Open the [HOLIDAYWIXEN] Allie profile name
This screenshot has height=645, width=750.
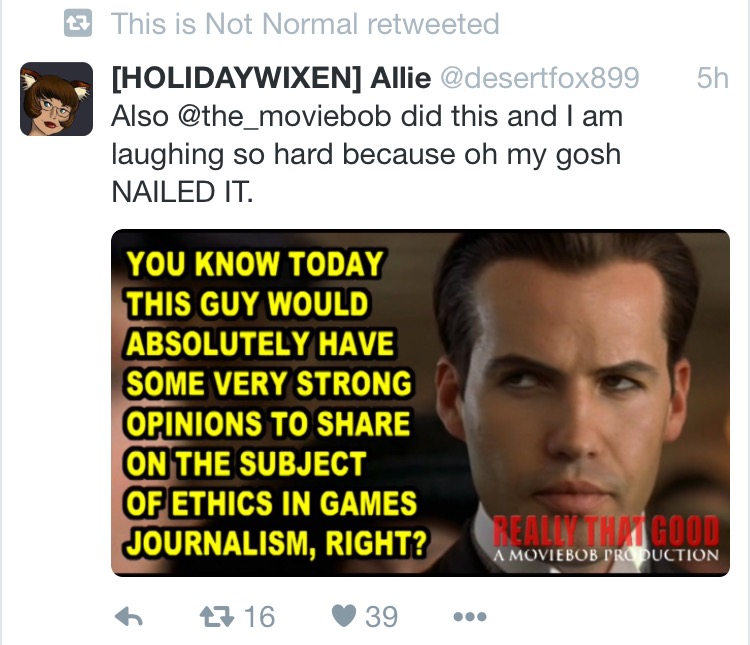(x=271, y=78)
